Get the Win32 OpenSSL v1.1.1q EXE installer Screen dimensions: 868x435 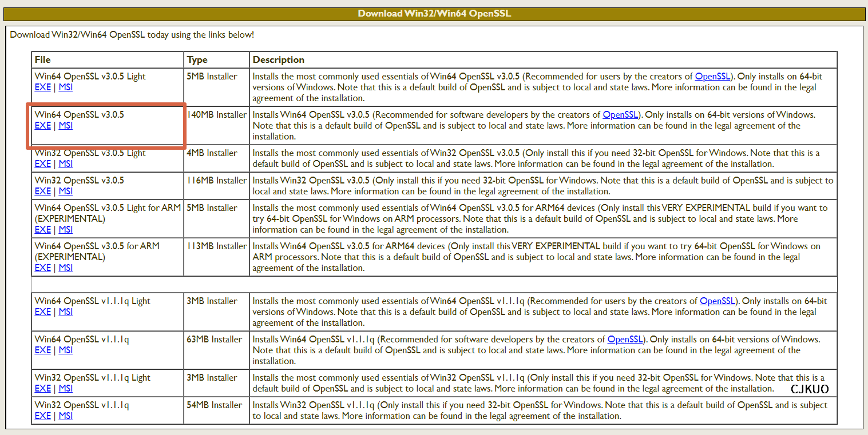click(42, 416)
